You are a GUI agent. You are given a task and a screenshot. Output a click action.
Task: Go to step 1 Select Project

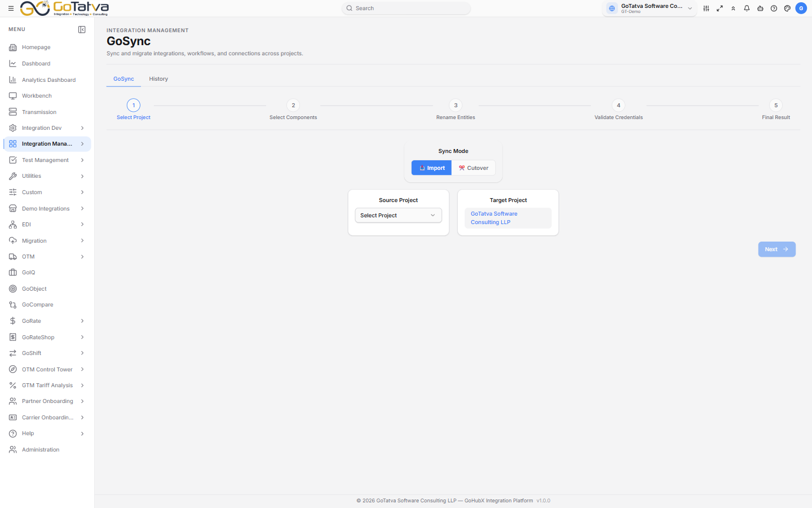pos(134,110)
